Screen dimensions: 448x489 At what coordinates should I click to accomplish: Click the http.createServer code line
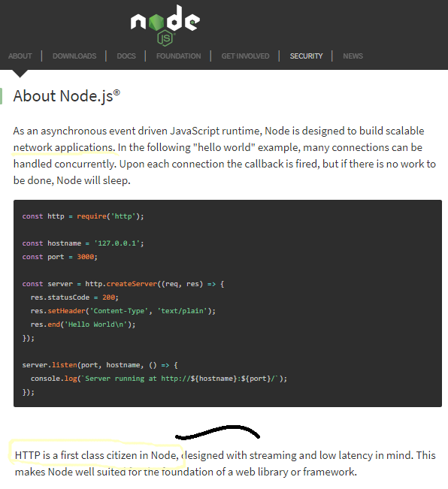[123, 284]
